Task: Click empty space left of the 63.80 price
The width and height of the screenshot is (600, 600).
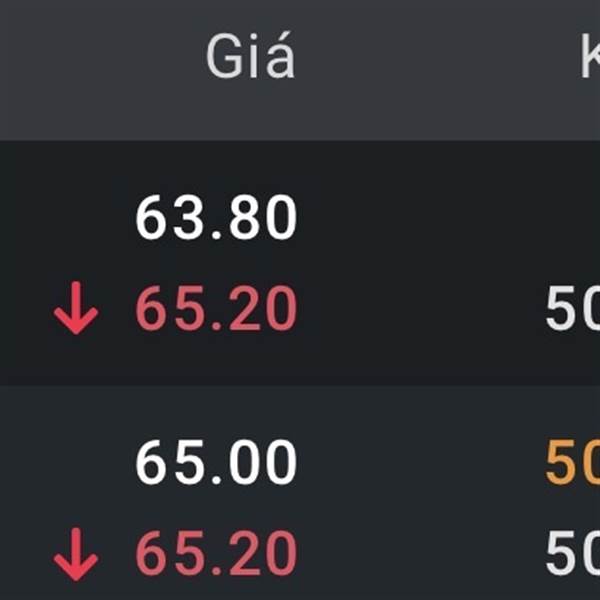Action: tap(67, 217)
